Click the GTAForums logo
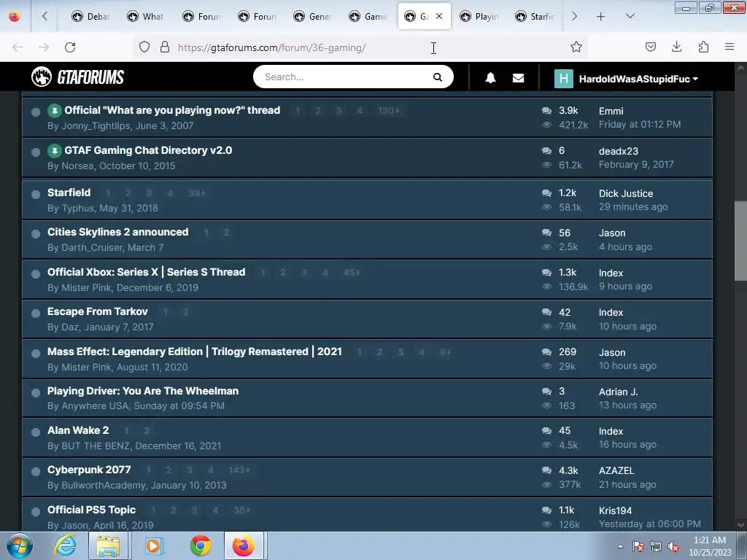This screenshot has width=747, height=560. coord(77,77)
